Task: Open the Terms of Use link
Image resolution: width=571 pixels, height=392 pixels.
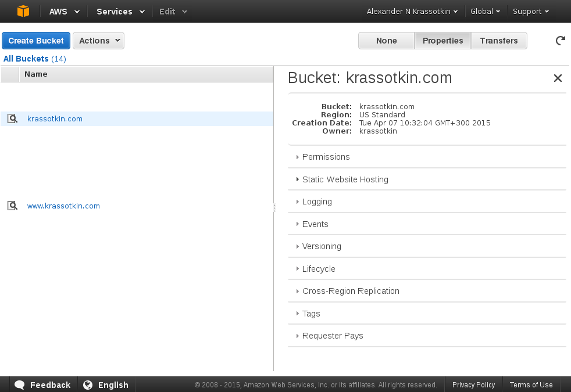Action: (x=531, y=384)
